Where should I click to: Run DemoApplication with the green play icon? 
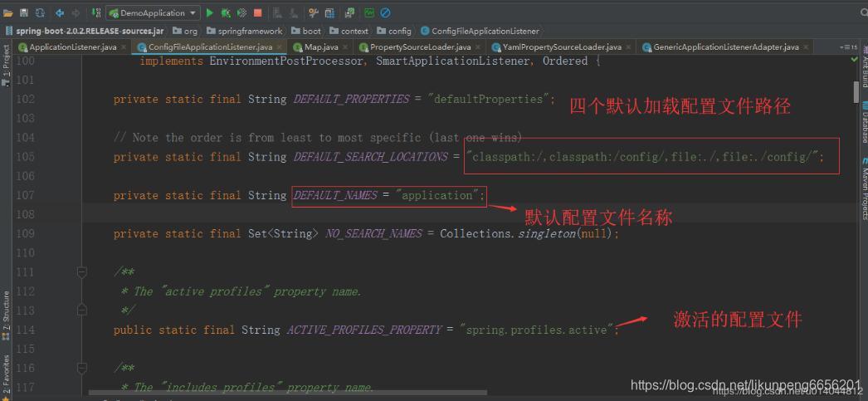210,12
